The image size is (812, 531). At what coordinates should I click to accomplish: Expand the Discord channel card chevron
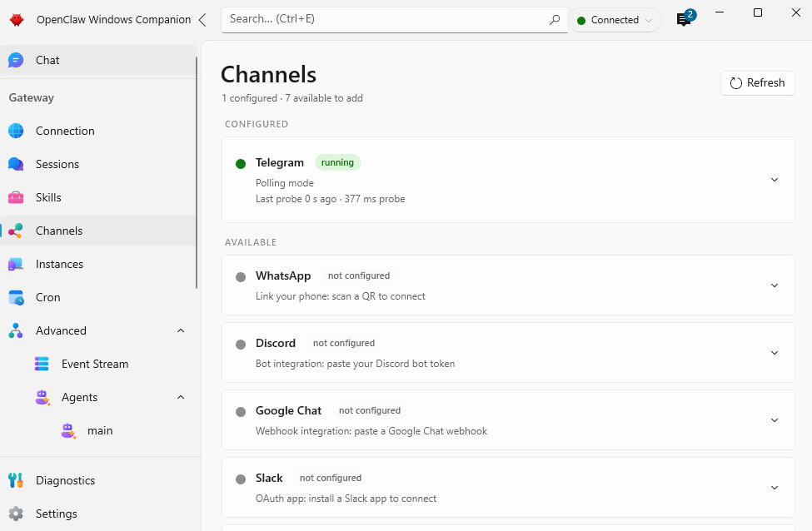pyautogui.click(x=775, y=352)
